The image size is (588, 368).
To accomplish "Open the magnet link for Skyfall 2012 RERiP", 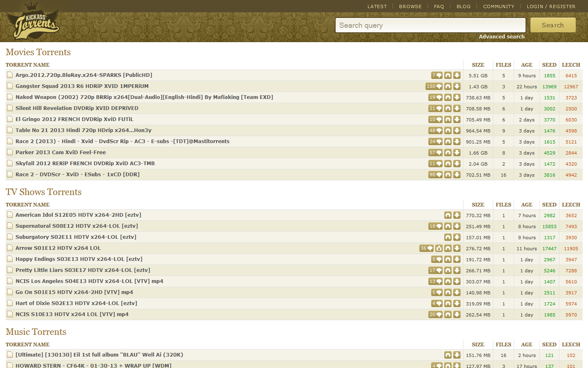I will pyautogui.click(x=448, y=164).
